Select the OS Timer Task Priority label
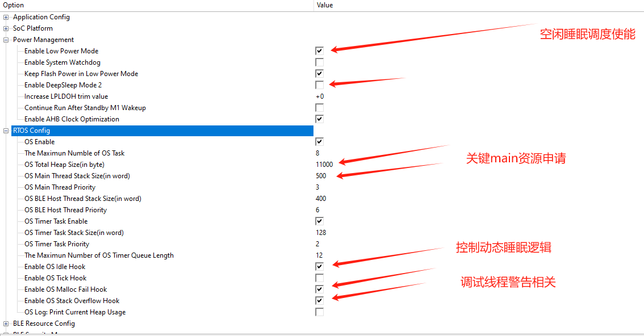This screenshot has height=336, width=644. [57, 244]
